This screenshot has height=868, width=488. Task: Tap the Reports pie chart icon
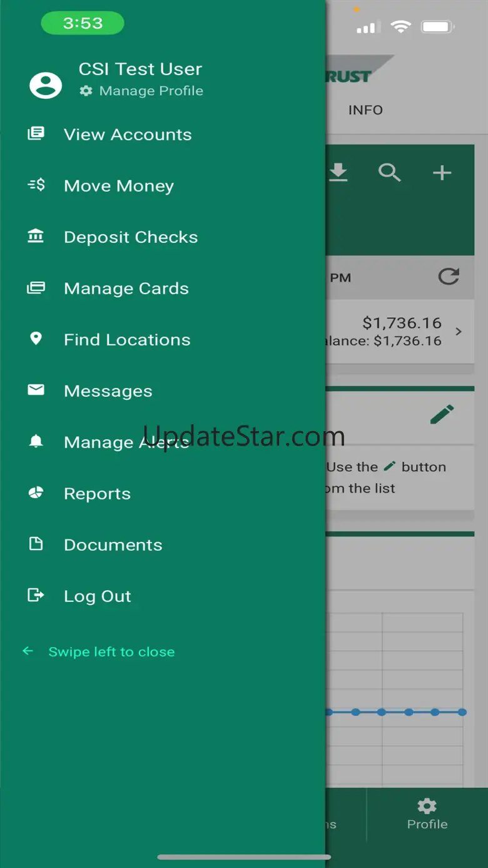(x=36, y=493)
